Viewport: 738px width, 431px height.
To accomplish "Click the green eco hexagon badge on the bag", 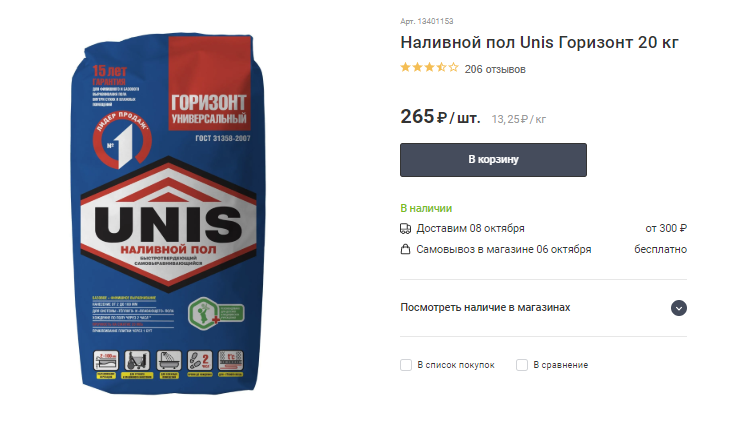I will [x=203, y=313].
